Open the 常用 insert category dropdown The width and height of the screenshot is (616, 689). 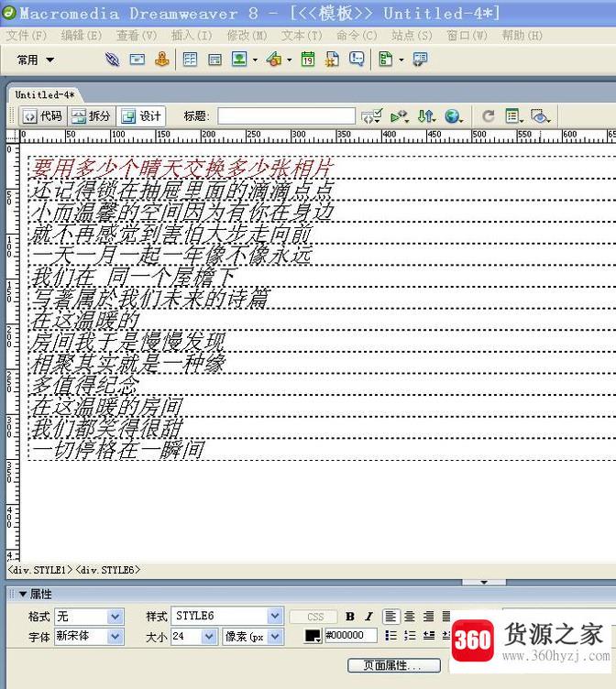click(35, 60)
